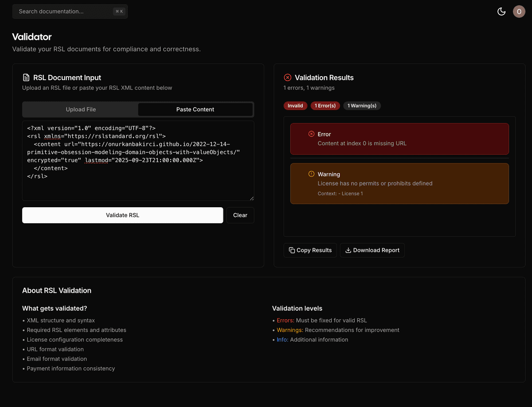Click the document icon beside RSL Document Input
532x407 pixels.
pos(25,77)
